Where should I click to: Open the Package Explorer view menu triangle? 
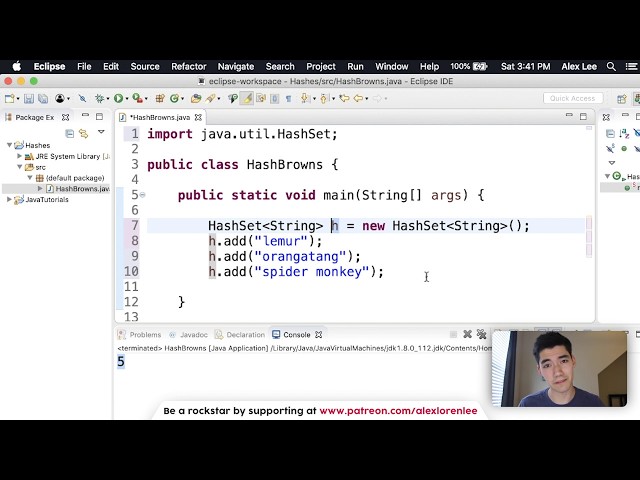tap(101, 132)
